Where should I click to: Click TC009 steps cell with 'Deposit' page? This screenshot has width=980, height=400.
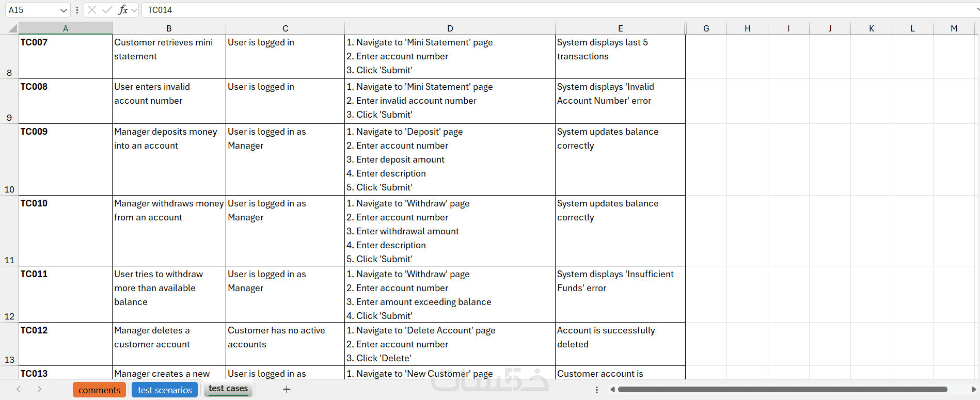pyautogui.click(x=450, y=159)
